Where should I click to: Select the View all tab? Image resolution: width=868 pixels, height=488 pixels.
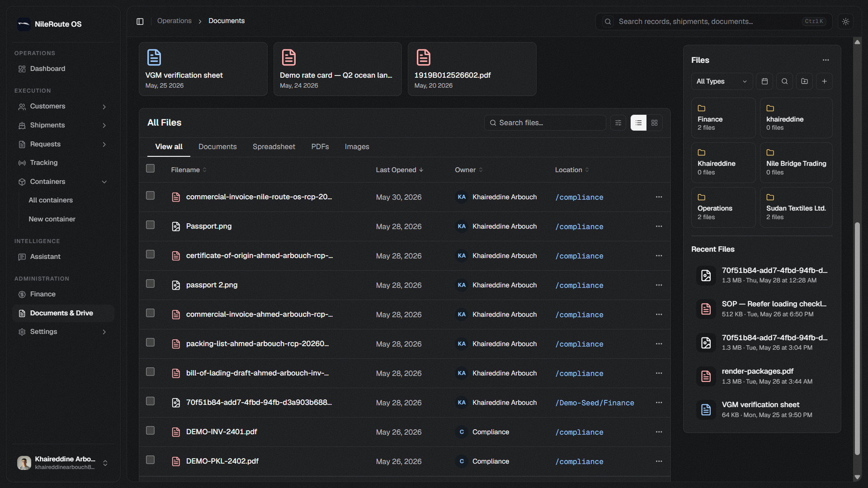(x=169, y=147)
